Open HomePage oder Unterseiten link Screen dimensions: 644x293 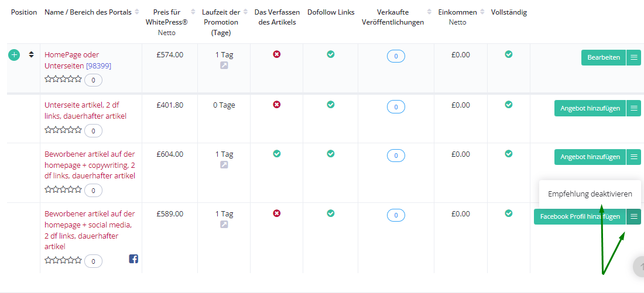tap(72, 60)
